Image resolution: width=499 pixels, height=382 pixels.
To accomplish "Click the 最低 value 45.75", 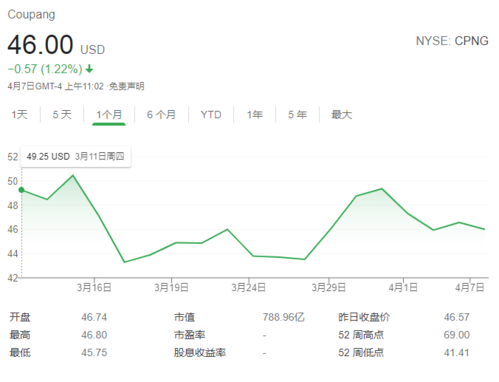I will coord(94,353).
